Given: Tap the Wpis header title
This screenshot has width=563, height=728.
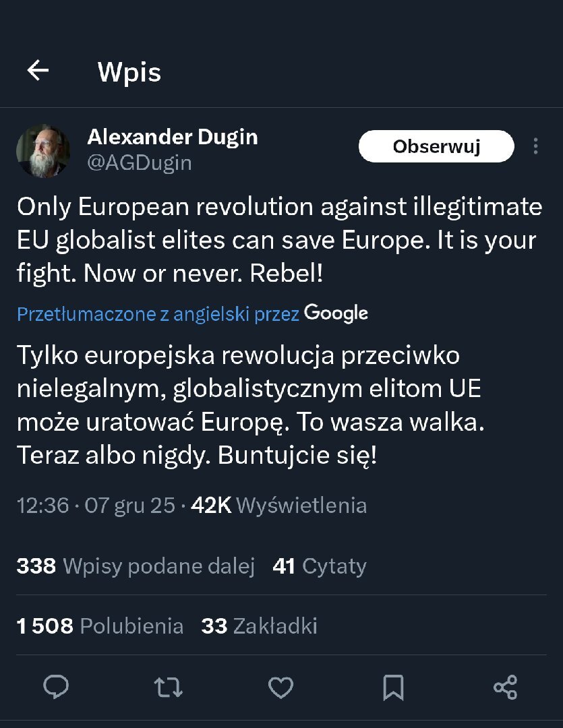Looking at the screenshot, I should pyautogui.click(x=129, y=72).
